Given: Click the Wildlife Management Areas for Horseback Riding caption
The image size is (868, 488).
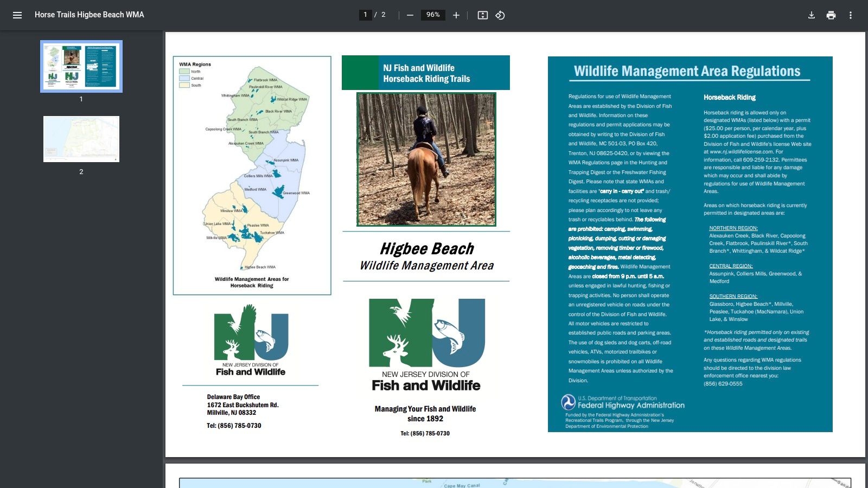Looking at the screenshot, I should click(252, 282).
